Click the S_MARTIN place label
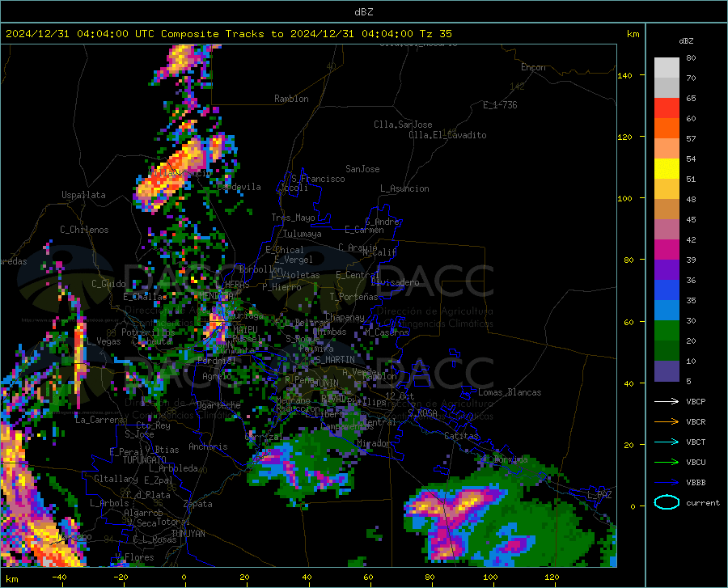 click(x=335, y=360)
